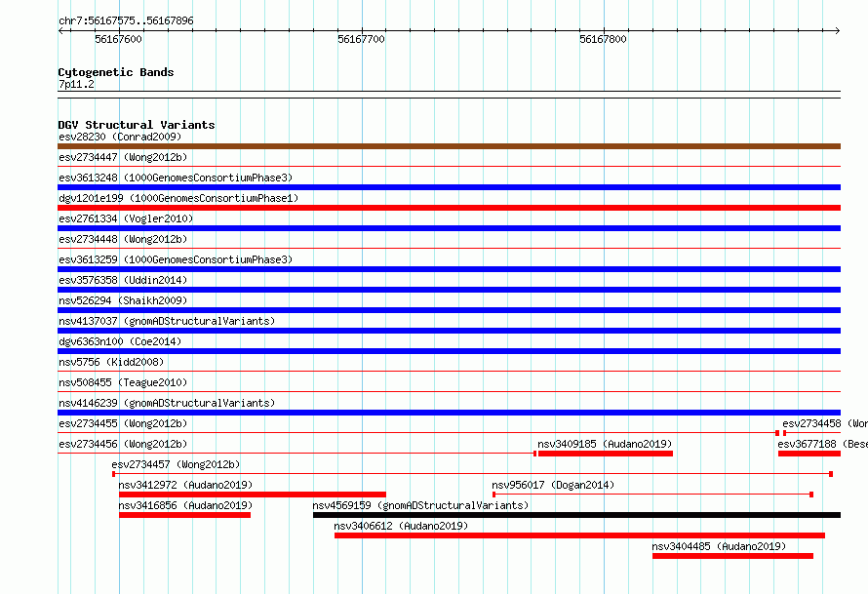Click nsv3412972 (Audano2019) label

click(185, 485)
